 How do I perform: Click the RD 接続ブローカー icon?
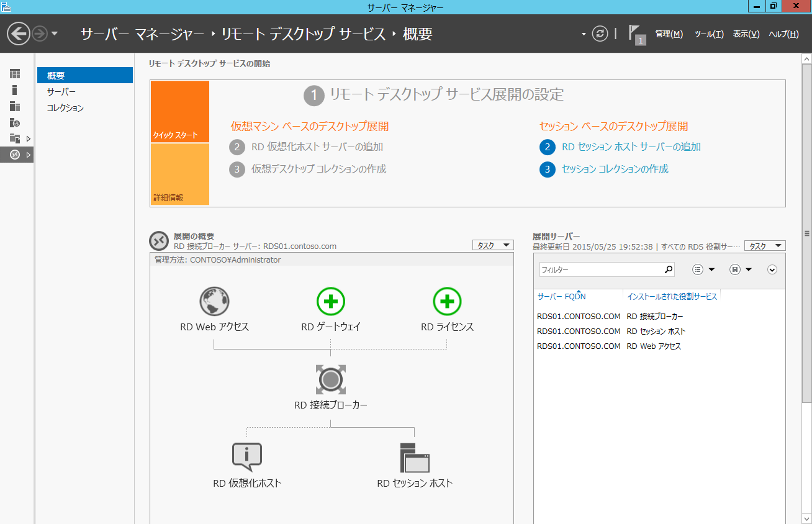tap(330, 379)
